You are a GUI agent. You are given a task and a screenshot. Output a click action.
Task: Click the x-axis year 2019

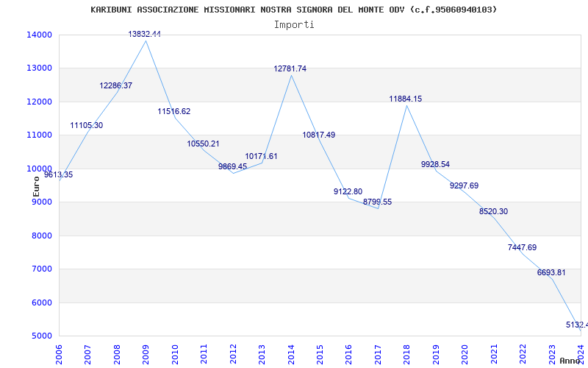[x=436, y=354]
